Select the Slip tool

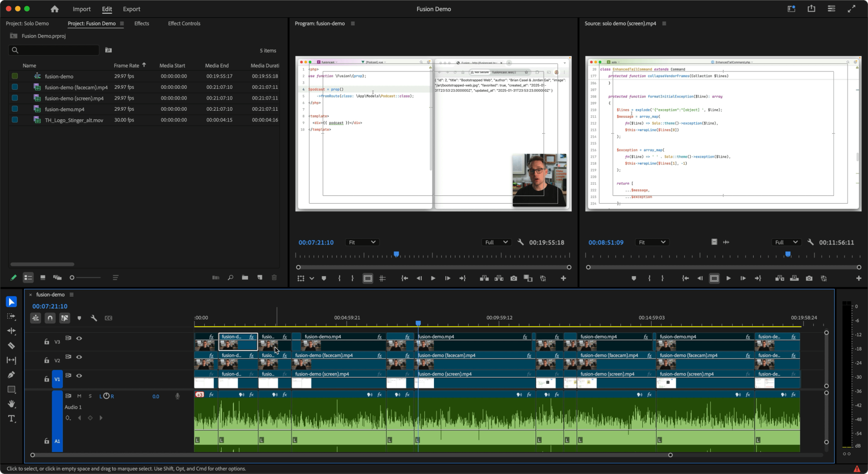11,360
